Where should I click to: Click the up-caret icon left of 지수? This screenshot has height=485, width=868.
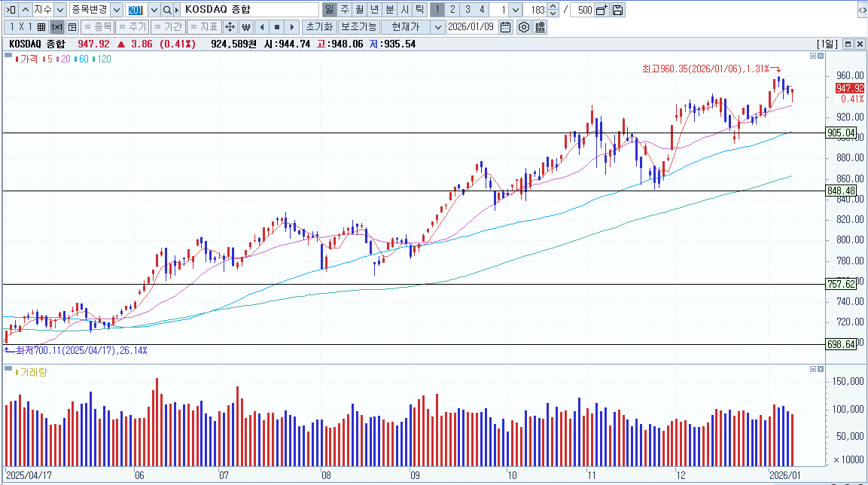tap(25, 9)
